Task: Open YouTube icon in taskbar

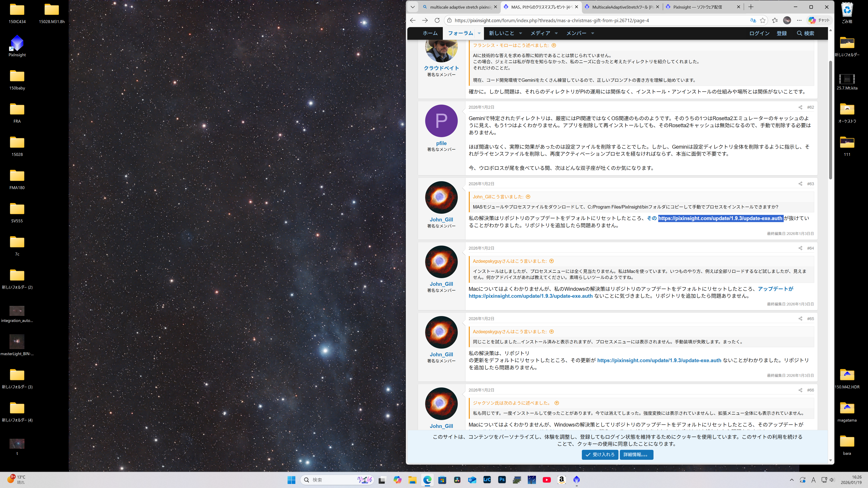Action: pyautogui.click(x=547, y=480)
